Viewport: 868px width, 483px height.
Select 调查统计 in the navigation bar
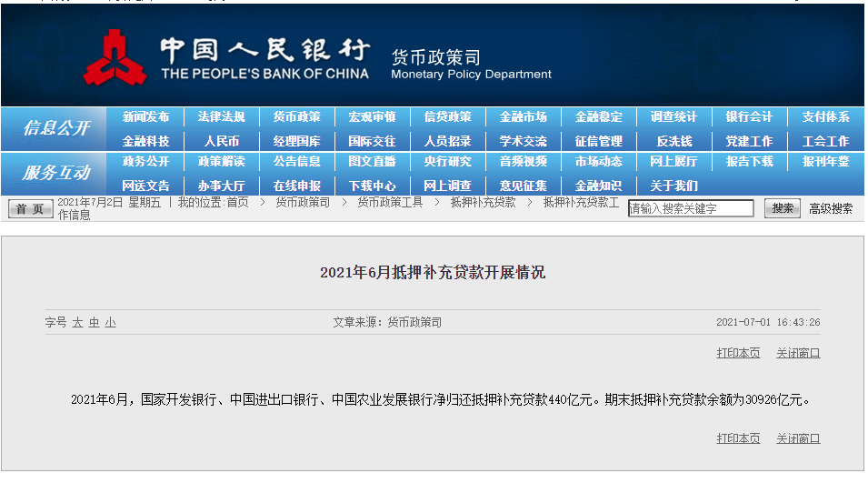pos(673,117)
